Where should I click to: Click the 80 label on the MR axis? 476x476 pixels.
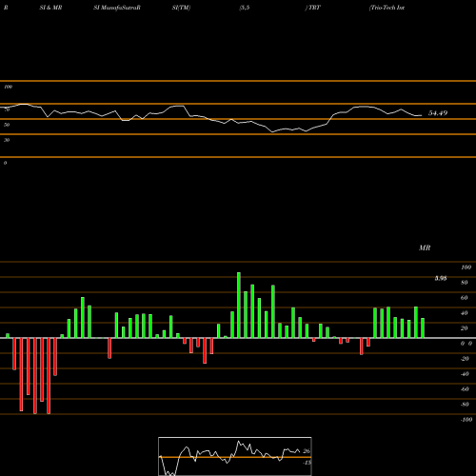465,283
